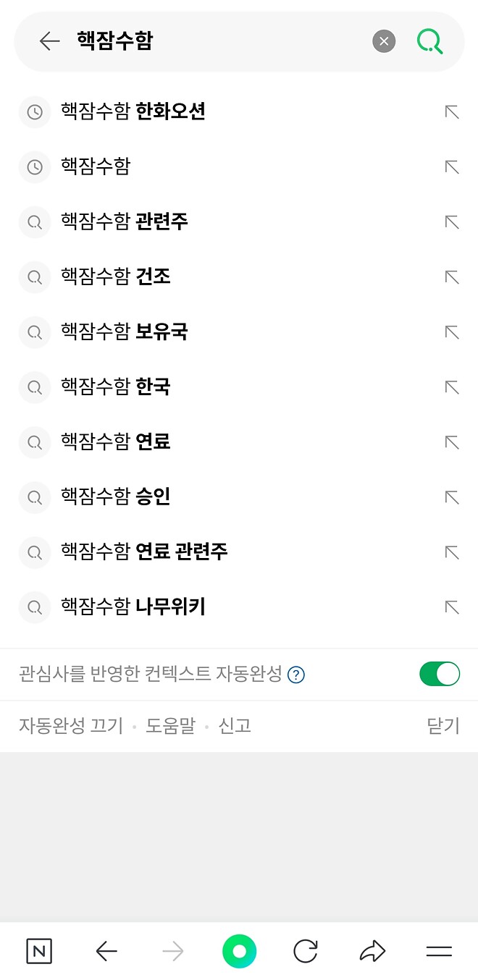
Task: Tap inside the search input field
Action: (x=217, y=41)
